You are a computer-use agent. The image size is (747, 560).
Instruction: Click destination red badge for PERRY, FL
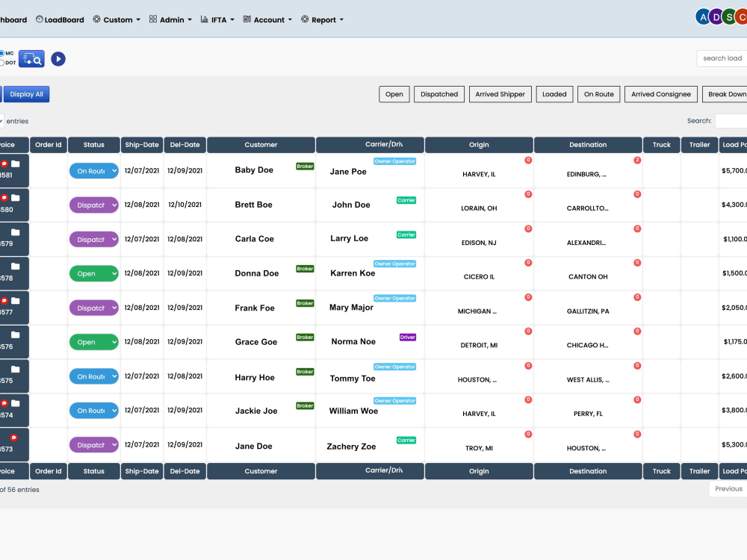click(637, 400)
